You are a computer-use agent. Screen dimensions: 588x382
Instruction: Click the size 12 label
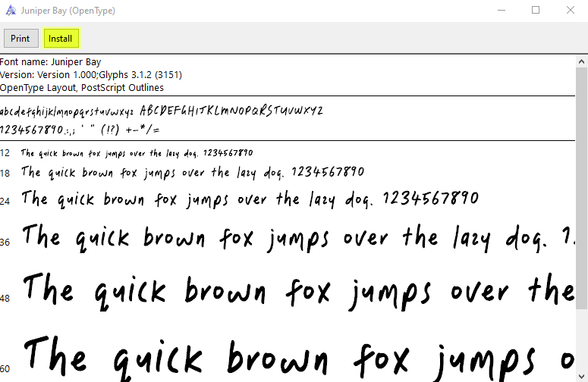coord(5,153)
